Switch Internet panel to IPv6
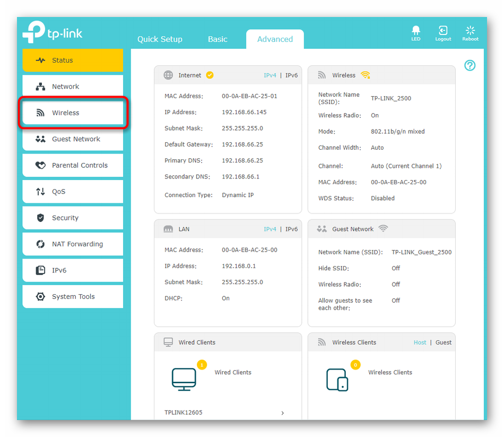Image resolution: width=504 pixels, height=437 pixels. 291,75
